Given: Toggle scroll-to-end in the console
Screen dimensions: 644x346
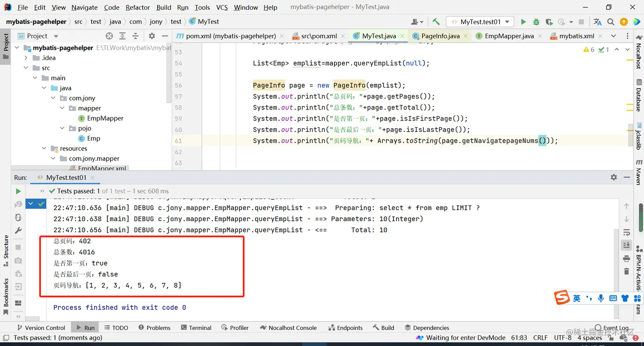Looking at the screenshot, I should click(x=627, y=245).
